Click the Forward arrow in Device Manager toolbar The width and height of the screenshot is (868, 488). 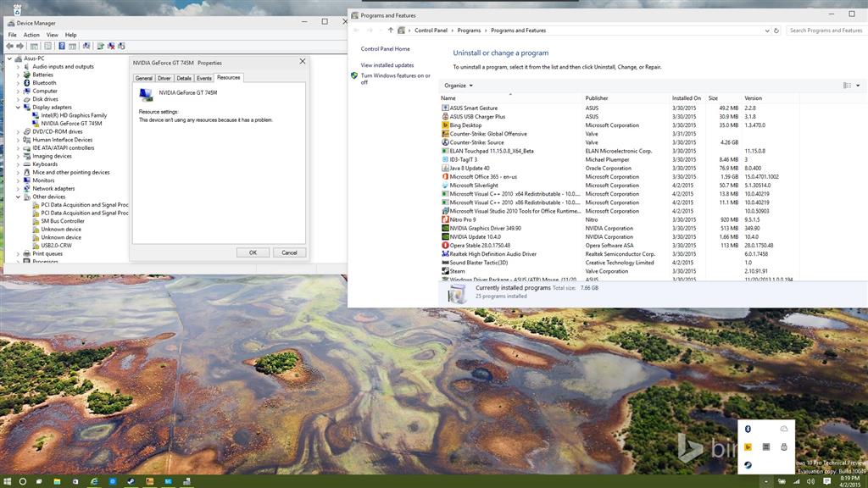(20, 46)
